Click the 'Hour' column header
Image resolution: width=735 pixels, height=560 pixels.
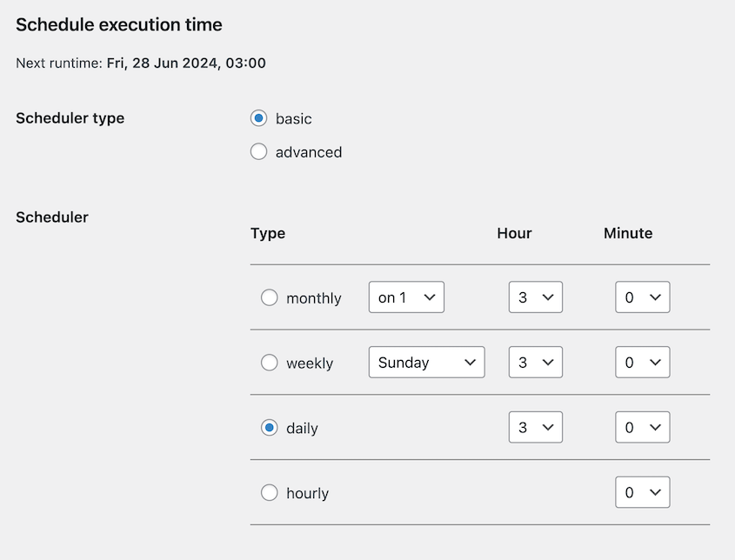tap(514, 233)
